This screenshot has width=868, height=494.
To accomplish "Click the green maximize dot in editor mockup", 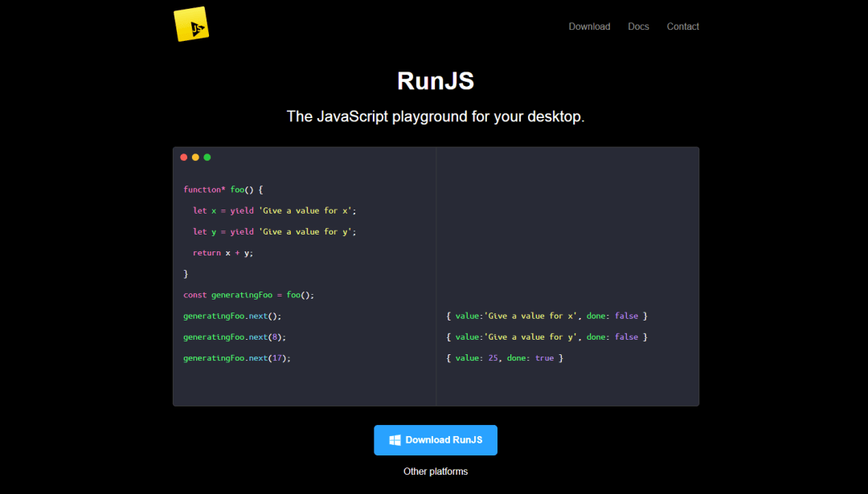I will tap(207, 157).
